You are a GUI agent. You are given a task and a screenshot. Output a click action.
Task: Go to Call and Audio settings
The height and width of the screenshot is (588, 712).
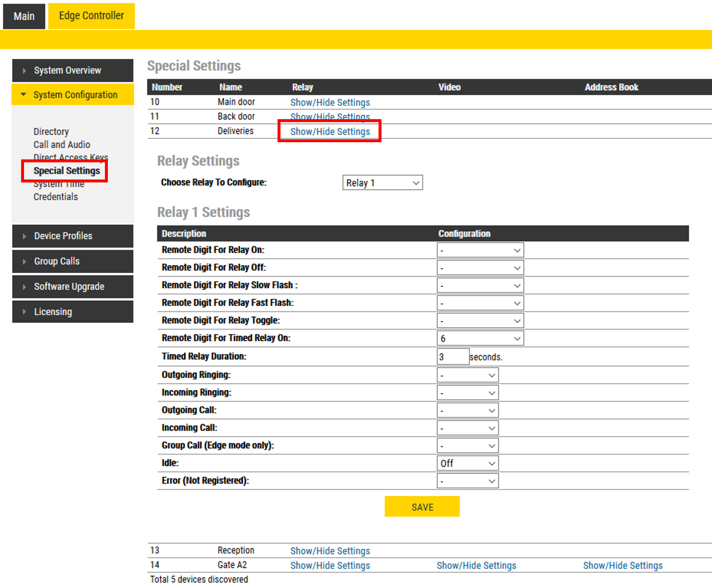tap(62, 145)
